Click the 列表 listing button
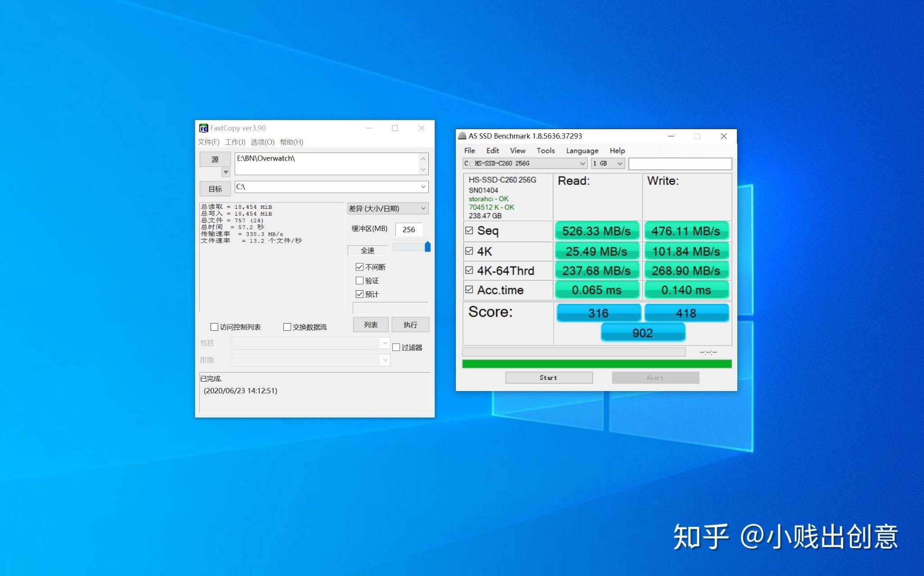This screenshot has width=924, height=576. pos(371,324)
